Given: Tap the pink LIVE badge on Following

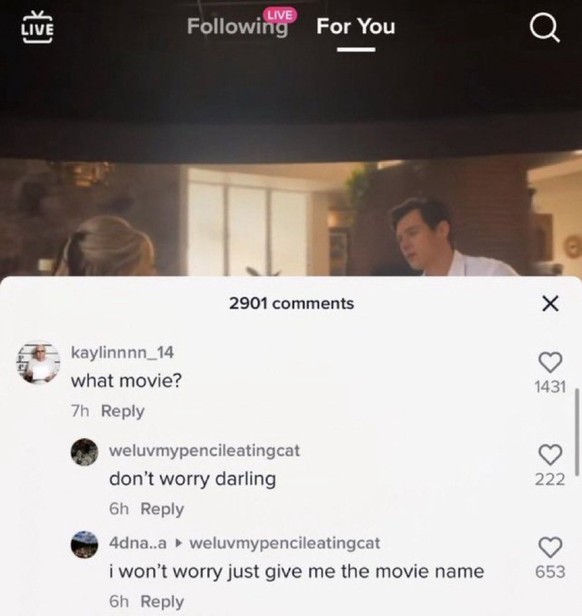Looking at the screenshot, I should coord(280,15).
